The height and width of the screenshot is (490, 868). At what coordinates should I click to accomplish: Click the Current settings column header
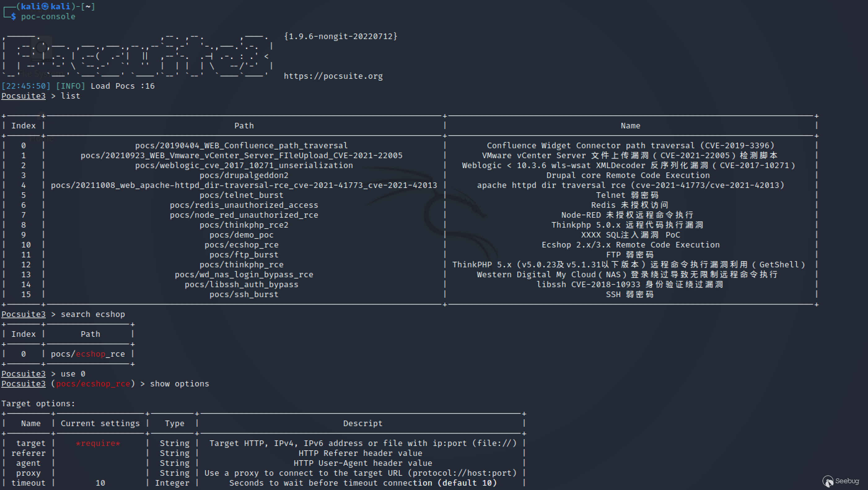pos(100,424)
